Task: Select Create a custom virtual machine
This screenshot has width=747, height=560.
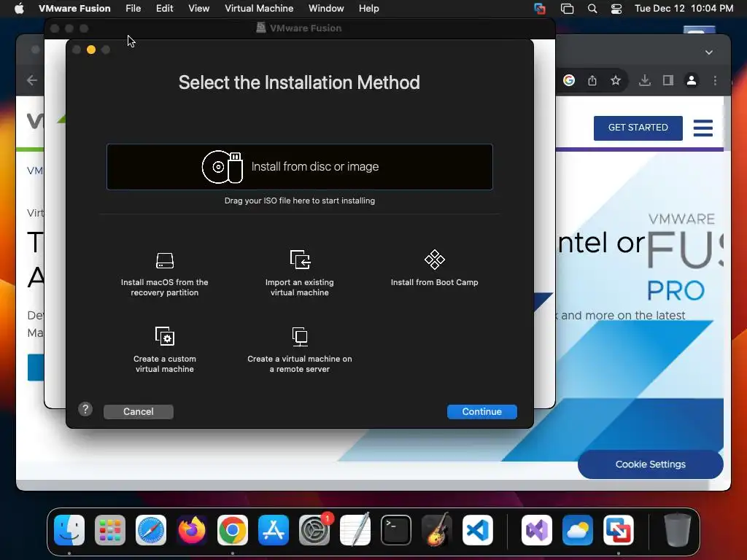Action: click(164, 350)
